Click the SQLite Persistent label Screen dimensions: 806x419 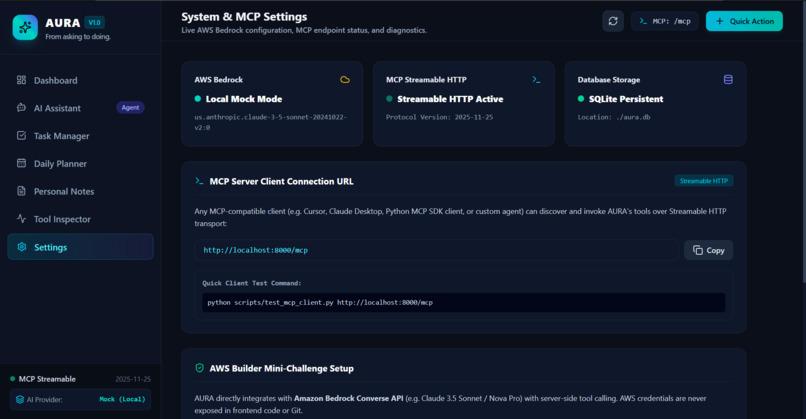click(x=626, y=99)
